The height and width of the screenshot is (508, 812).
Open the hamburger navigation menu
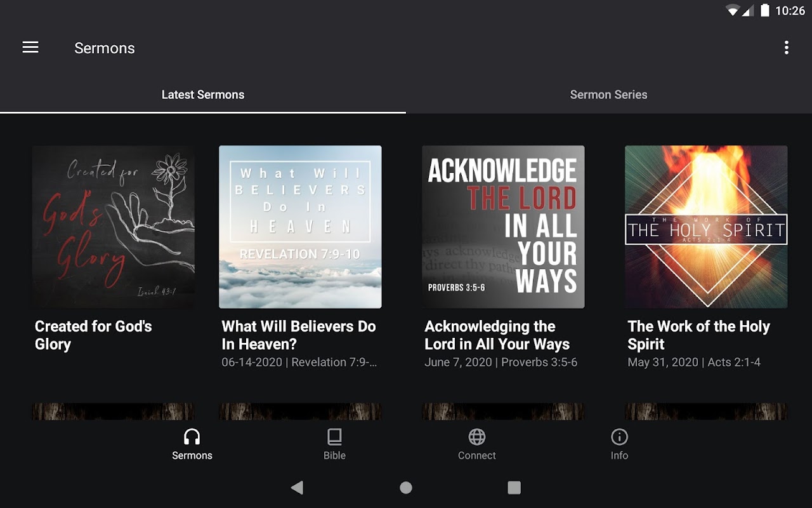coord(30,48)
